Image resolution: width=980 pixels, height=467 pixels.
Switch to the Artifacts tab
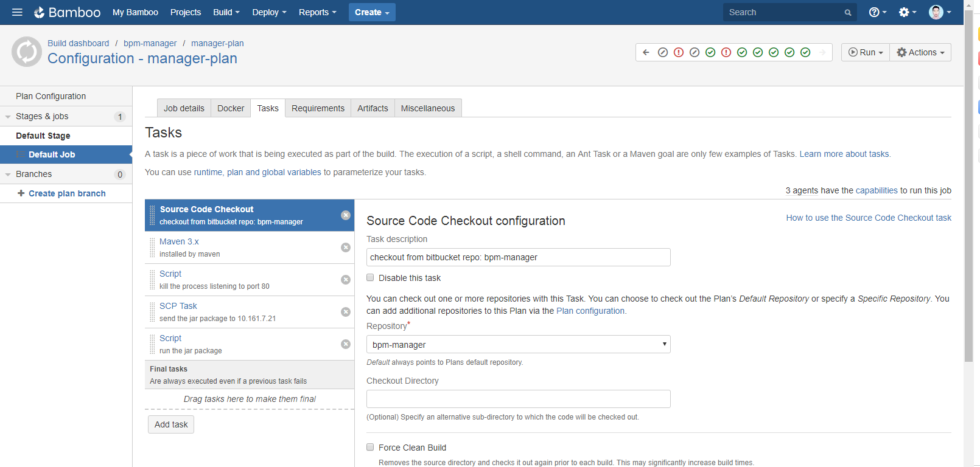pyautogui.click(x=373, y=108)
